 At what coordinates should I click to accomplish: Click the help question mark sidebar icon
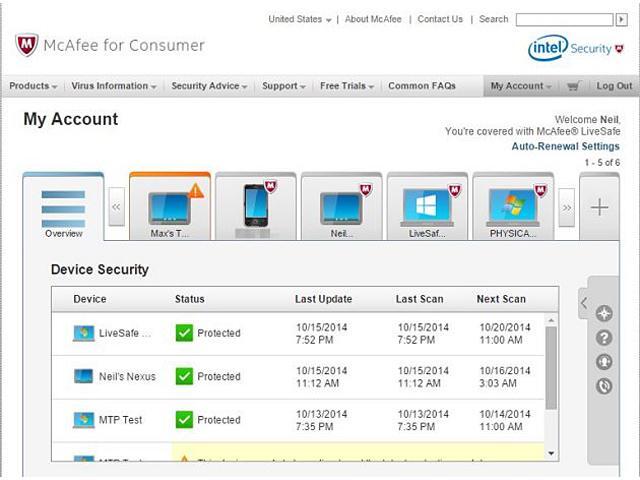(603, 338)
